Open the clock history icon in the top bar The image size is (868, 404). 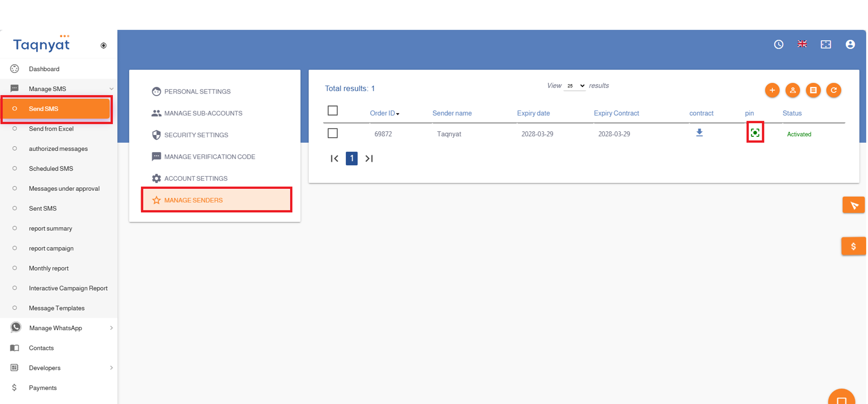pos(779,45)
